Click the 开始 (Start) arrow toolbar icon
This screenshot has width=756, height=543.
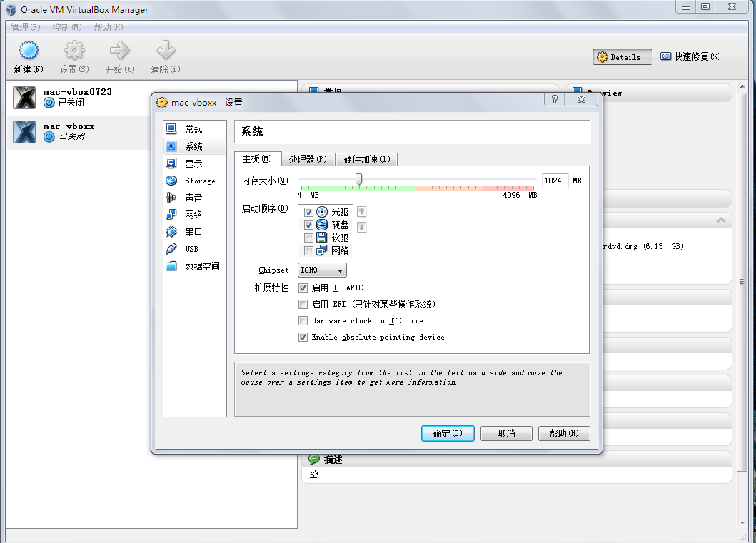click(x=119, y=50)
